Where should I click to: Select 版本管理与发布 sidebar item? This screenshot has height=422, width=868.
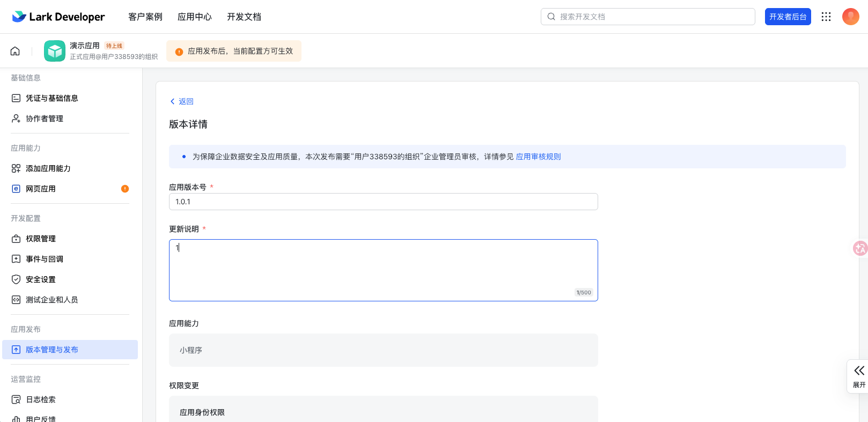52,350
